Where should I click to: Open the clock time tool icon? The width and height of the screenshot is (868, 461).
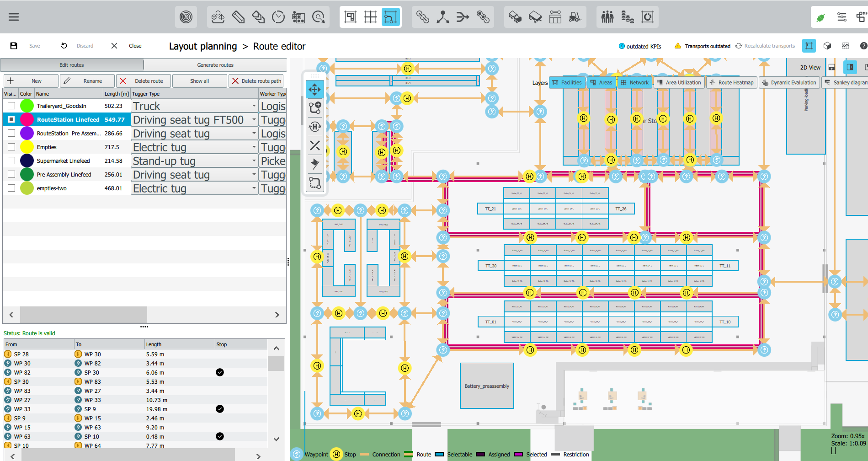tap(278, 17)
